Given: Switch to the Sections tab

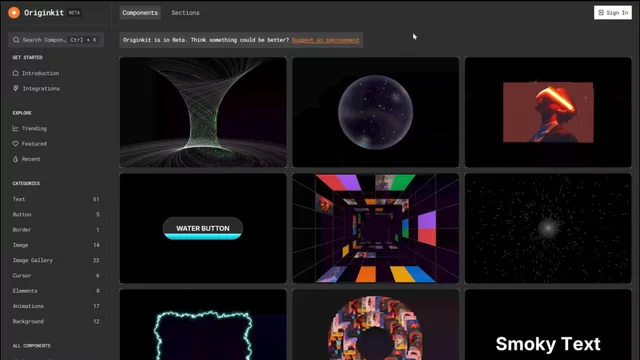Looking at the screenshot, I should click(185, 13).
